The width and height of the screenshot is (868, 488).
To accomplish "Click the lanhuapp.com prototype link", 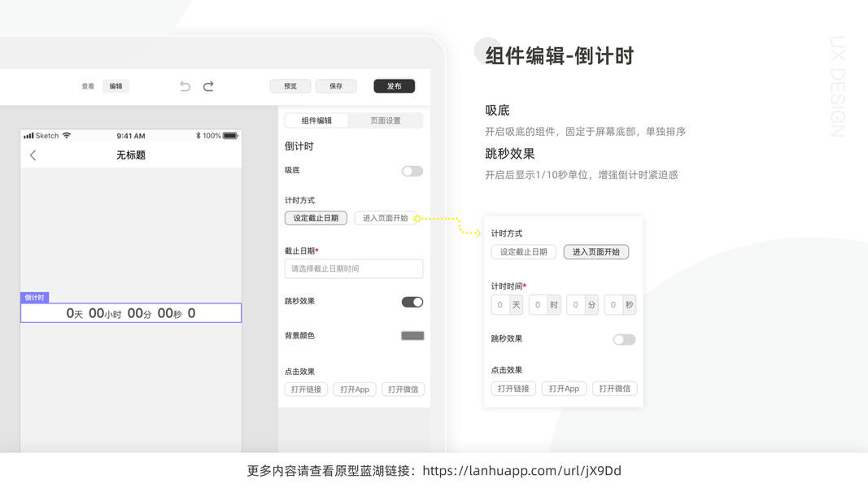I will [x=521, y=471].
